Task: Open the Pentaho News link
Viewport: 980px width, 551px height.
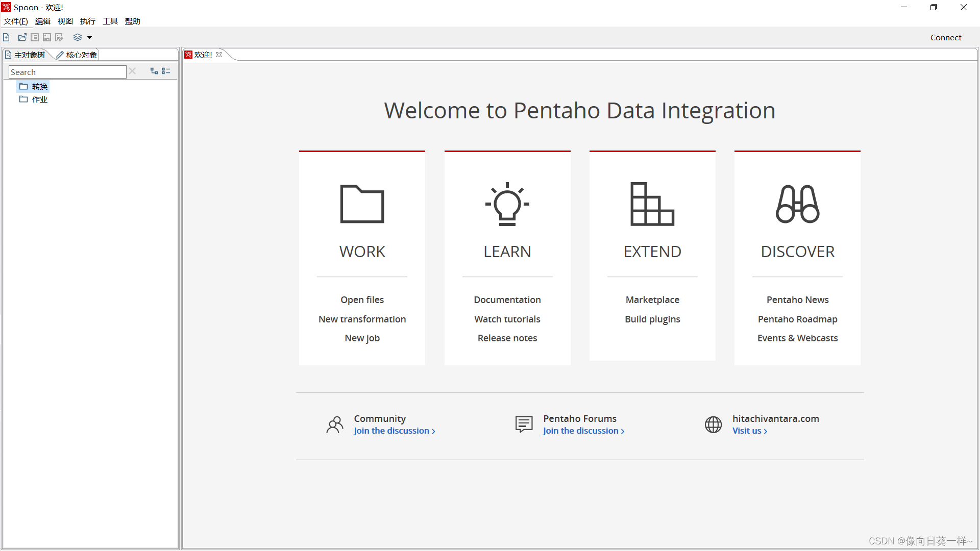Action: point(798,299)
